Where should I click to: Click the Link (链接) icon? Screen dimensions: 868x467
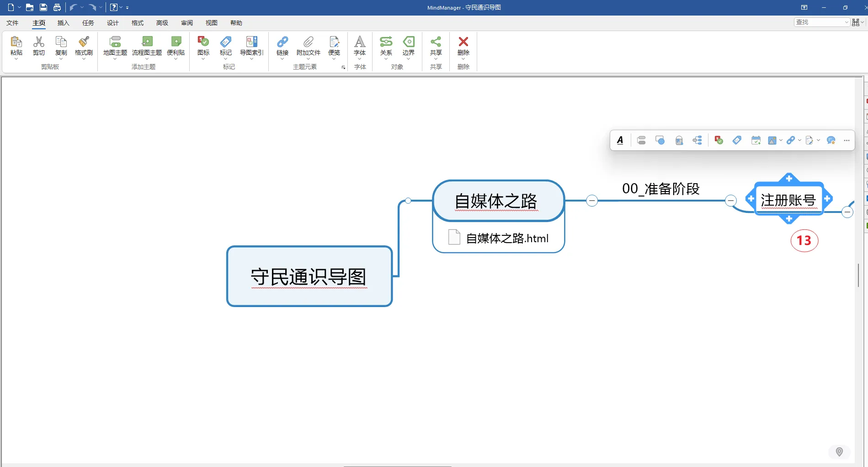coord(282,42)
